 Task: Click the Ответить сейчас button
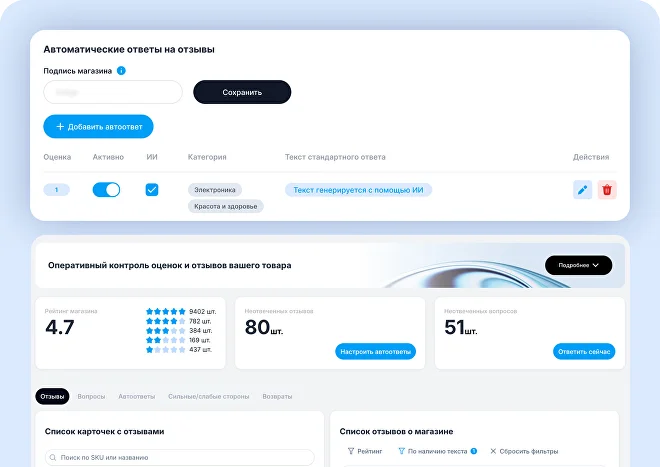(x=584, y=352)
